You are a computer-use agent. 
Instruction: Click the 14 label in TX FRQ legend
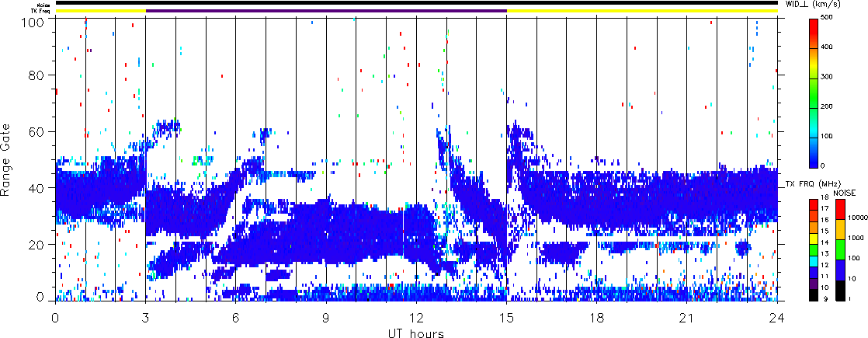(825, 242)
